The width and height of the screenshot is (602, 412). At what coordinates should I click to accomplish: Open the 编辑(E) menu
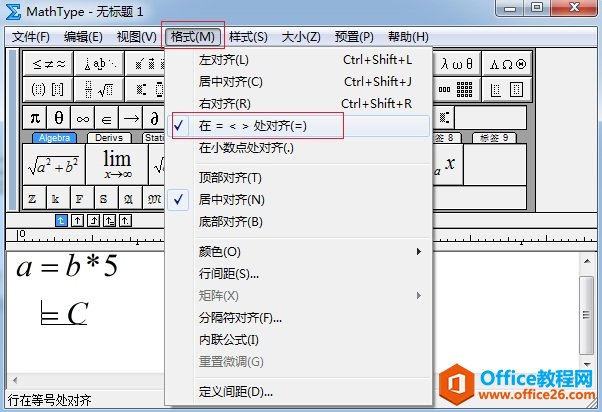coord(83,37)
